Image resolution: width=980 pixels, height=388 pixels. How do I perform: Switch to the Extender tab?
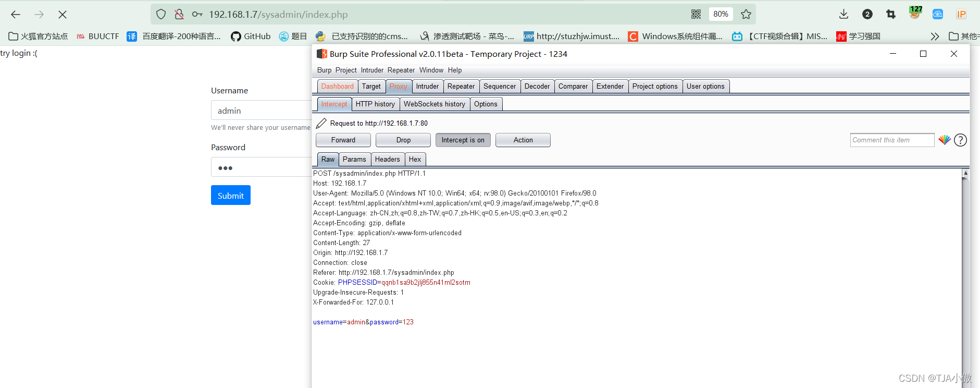pos(610,87)
